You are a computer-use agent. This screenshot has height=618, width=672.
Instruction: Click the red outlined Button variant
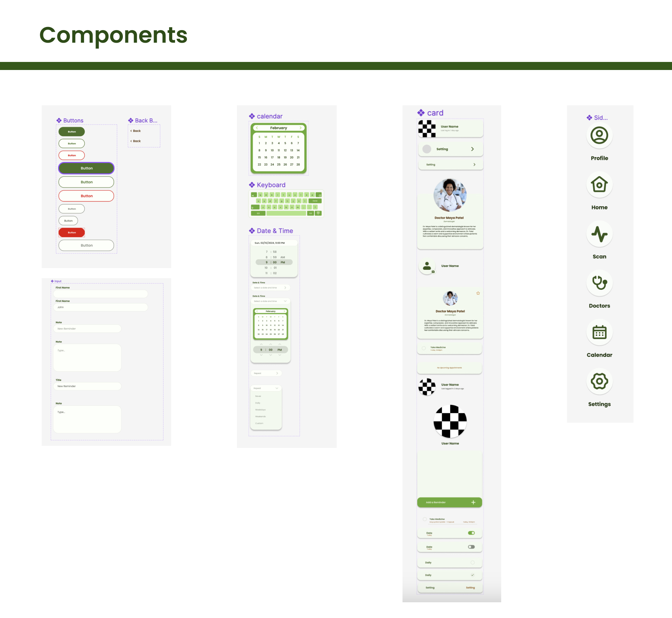coord(87,196)
